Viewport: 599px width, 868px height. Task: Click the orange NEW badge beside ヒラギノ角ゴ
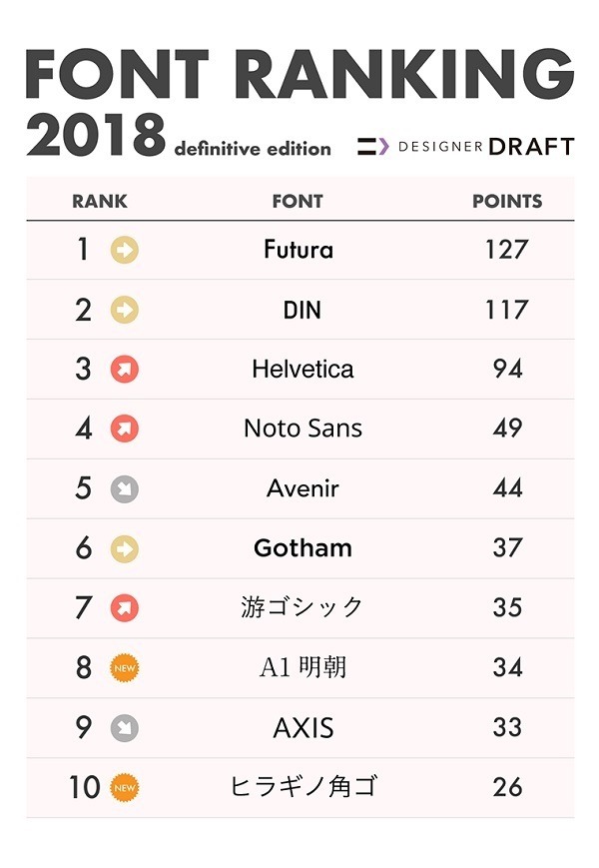coord(125,788)
